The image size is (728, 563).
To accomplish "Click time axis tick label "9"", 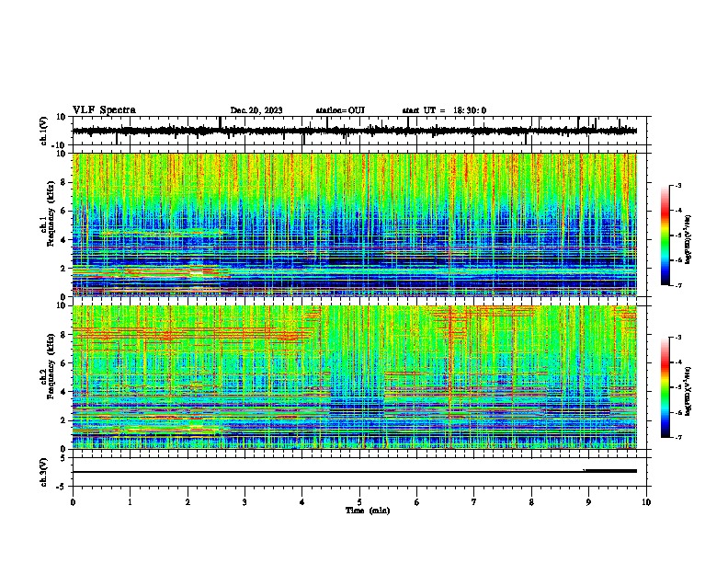I will tap(588, 502).
